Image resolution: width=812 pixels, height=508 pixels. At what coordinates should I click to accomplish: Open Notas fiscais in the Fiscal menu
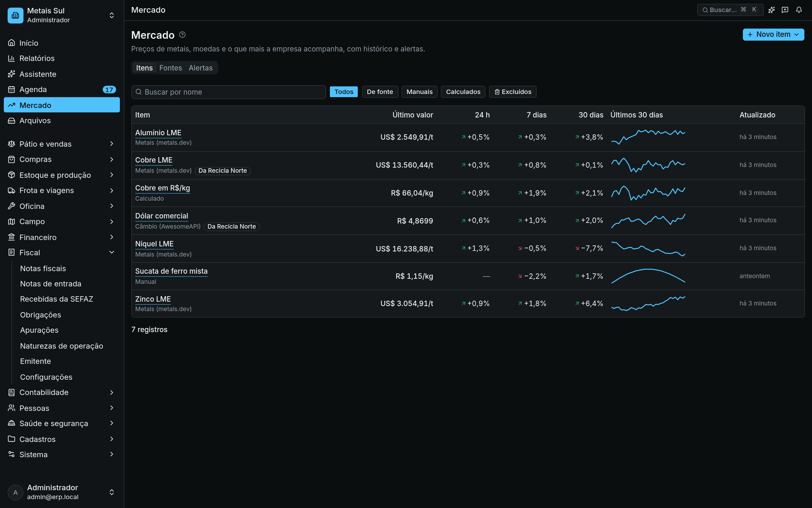43,269
